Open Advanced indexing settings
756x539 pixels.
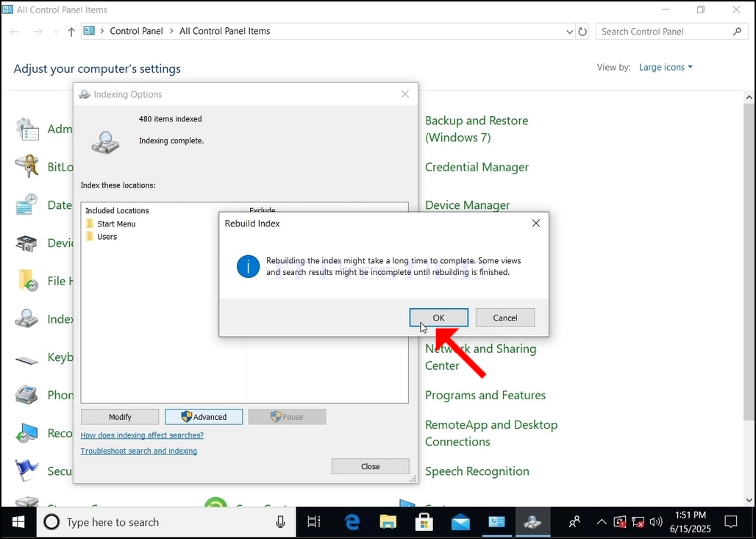click(204, 417)
